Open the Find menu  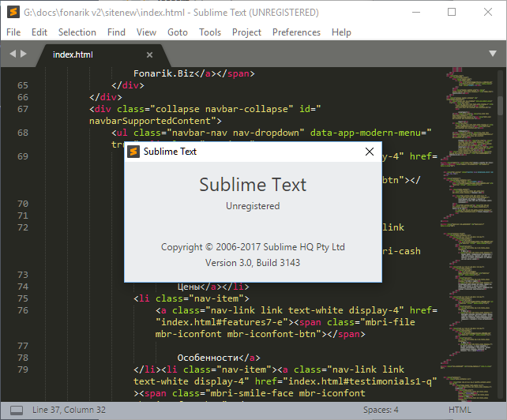[116, 32]
